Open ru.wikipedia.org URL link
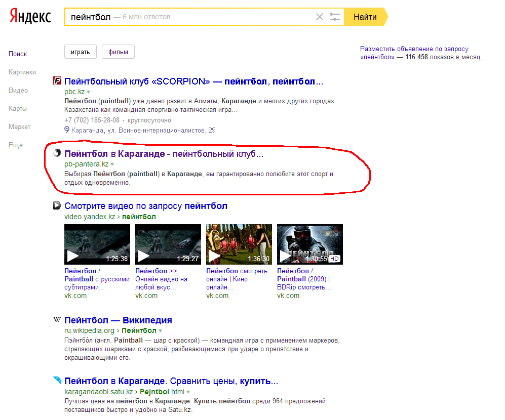 (89, 330)
